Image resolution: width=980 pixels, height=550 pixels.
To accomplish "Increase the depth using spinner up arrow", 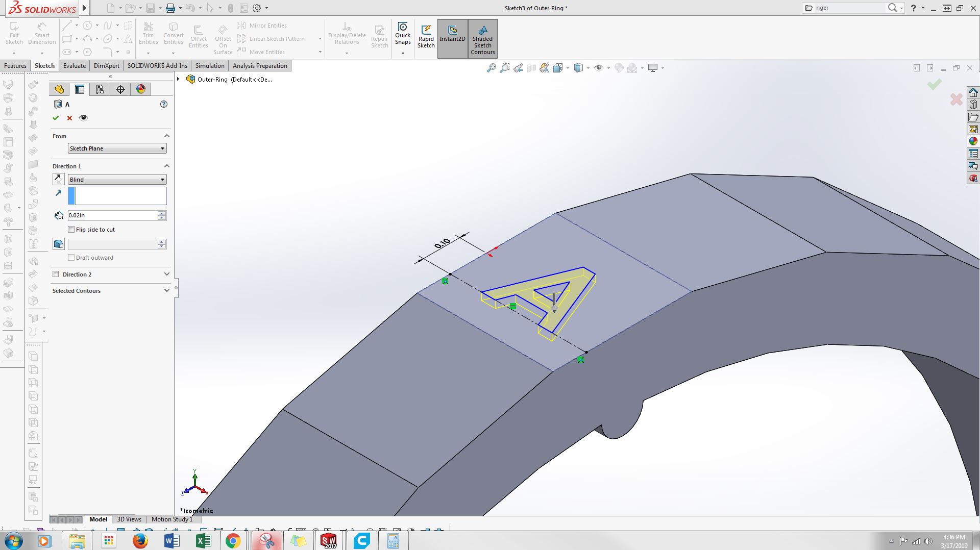I will (162, 213).
